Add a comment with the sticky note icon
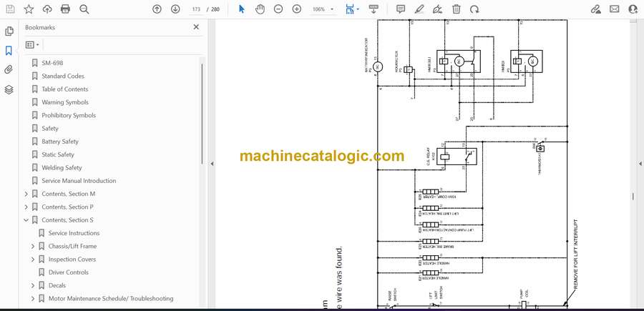The image size is (644, 311). [x=401, y=9]
